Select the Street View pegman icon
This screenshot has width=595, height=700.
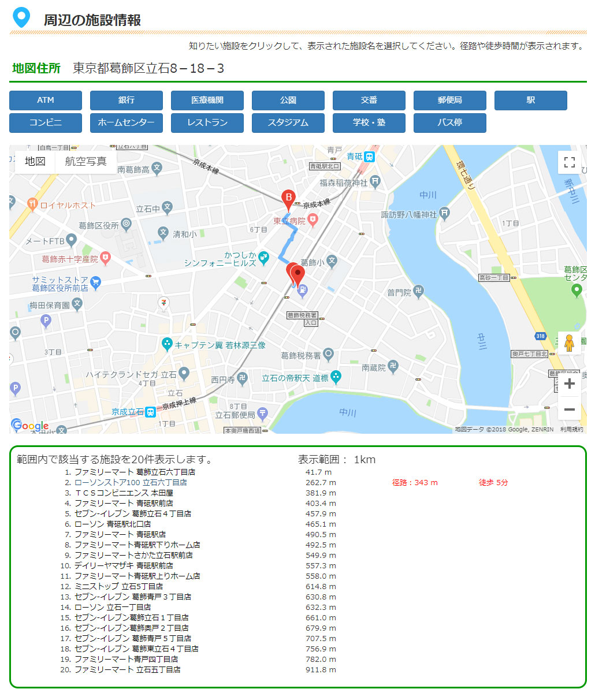click(x=569, y=343)
